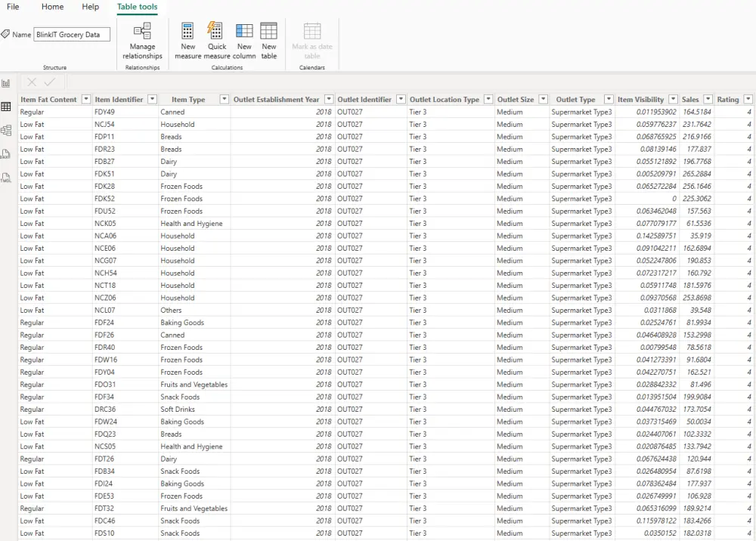Select Outlet Identifier column header

pyautogui.click(x=364, y=99)
